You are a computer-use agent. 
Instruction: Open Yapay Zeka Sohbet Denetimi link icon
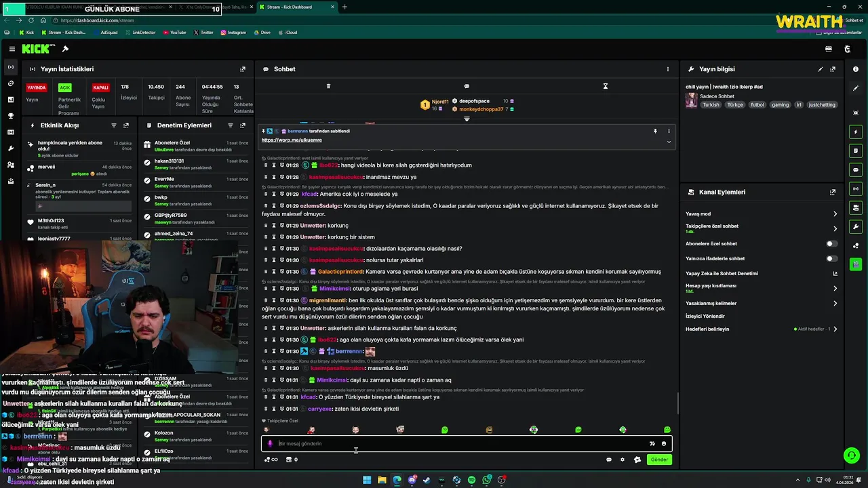(835, 274)
